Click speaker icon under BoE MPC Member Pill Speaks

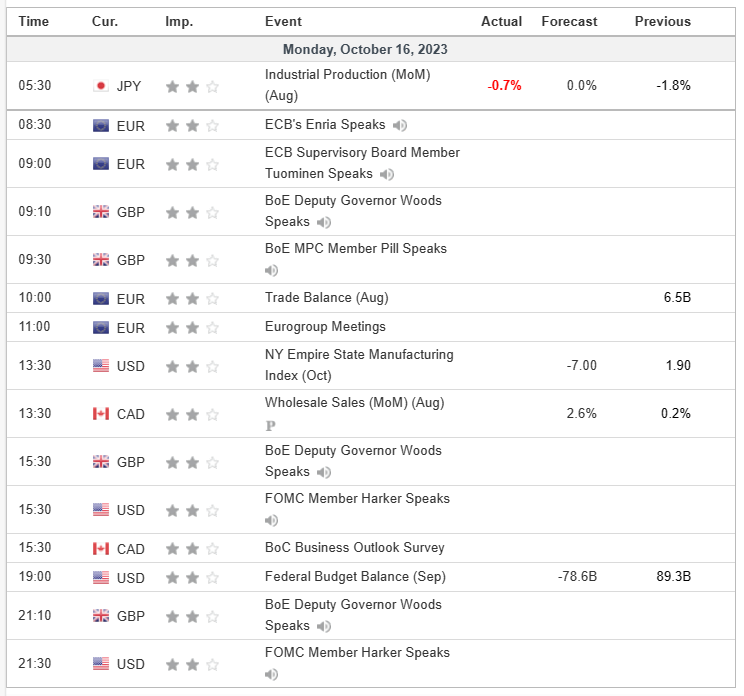coord(271,270)
